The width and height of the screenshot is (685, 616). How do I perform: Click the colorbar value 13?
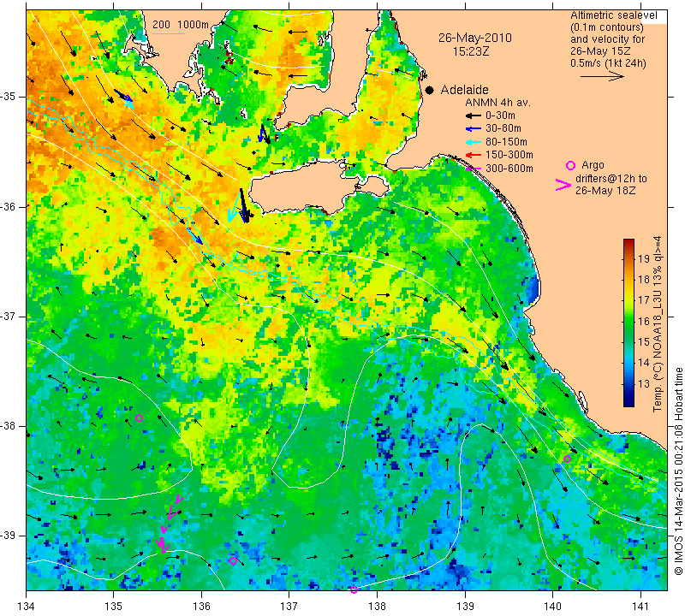(644, 384)
